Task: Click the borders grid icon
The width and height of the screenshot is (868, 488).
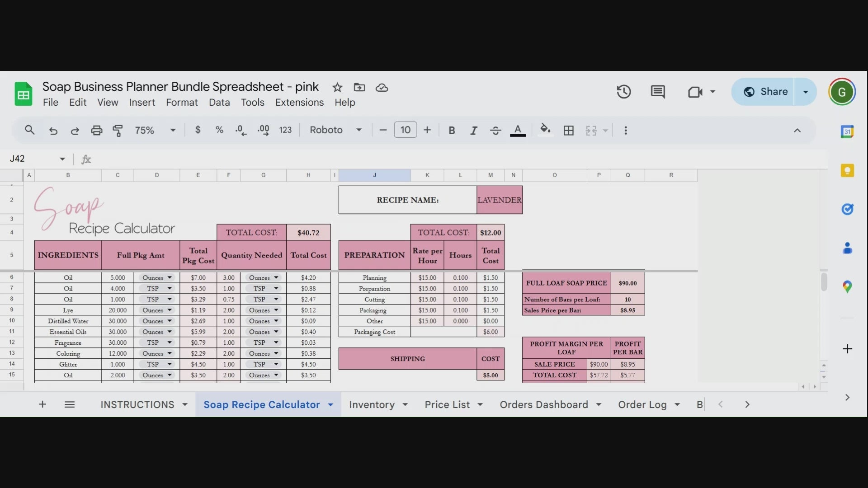Action: [568, 131]
